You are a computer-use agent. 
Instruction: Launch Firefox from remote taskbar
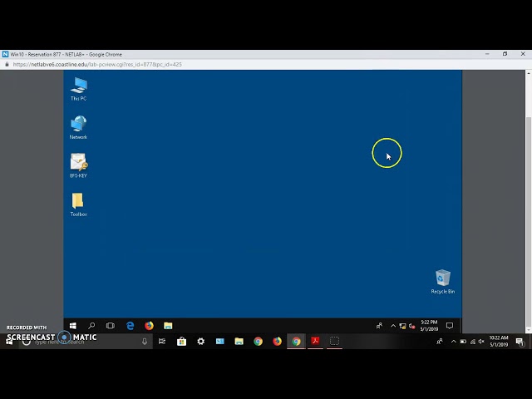pyautogui.click(x=149, y=326)
